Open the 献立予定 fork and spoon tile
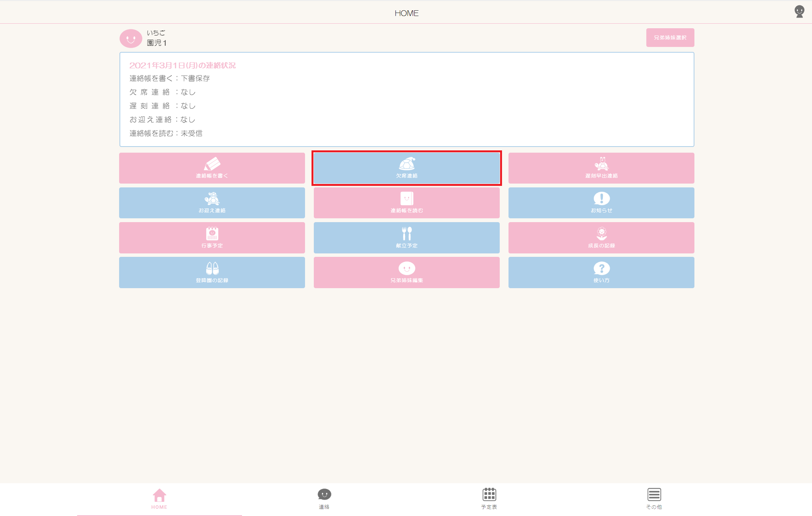The height and width of the screenshot is (516, 812). (x=407, y=238)
